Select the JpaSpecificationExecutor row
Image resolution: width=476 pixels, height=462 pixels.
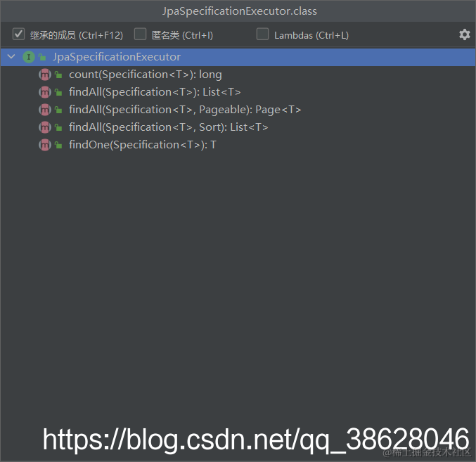[238, 57]
